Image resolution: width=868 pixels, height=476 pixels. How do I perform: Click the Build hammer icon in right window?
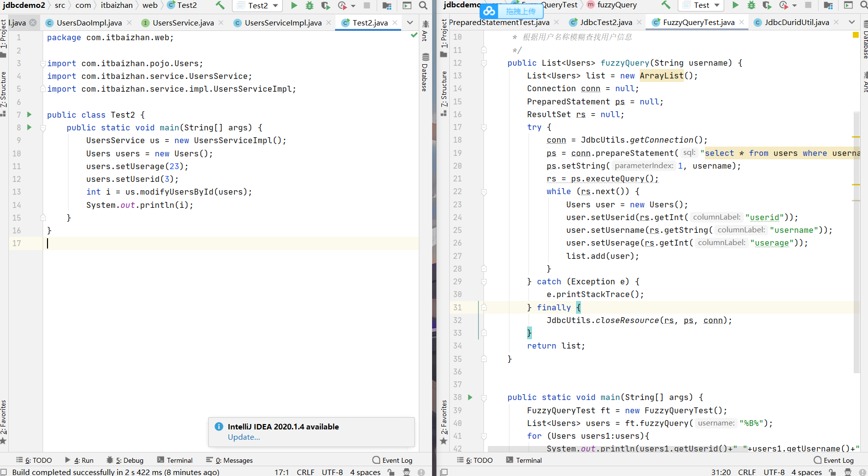pos(666,5)
